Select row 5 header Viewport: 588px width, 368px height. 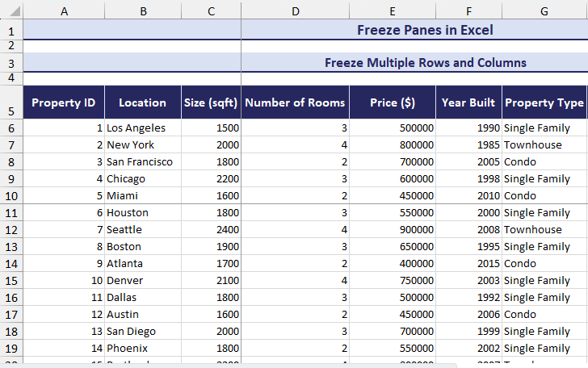[11, 102]
